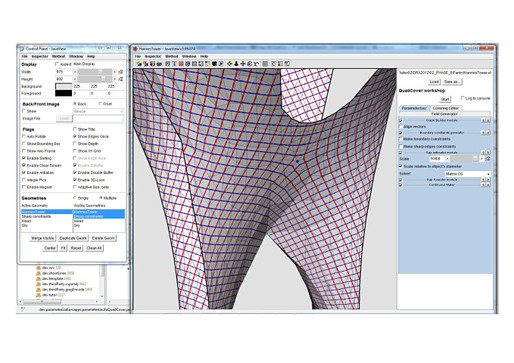Click the last icon in HannesTower toolbar

(287, 63)
